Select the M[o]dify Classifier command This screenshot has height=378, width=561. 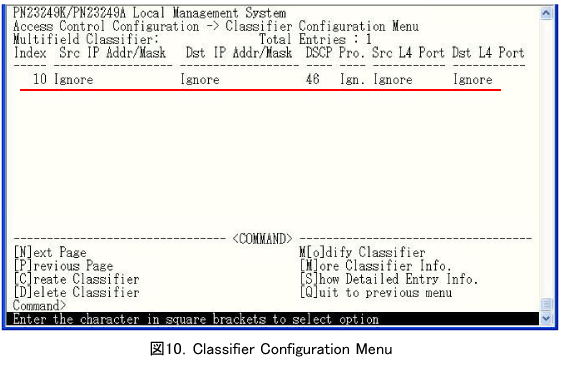(x=362, y=252)
